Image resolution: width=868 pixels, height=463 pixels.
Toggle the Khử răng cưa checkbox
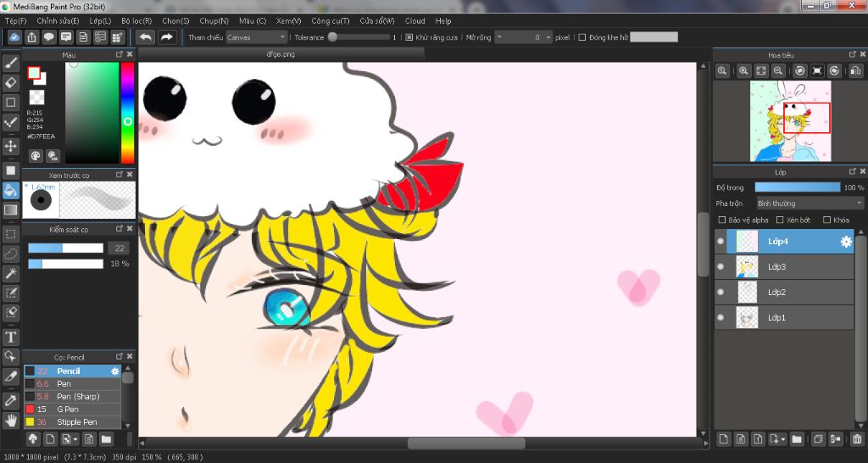coord(409,37)
